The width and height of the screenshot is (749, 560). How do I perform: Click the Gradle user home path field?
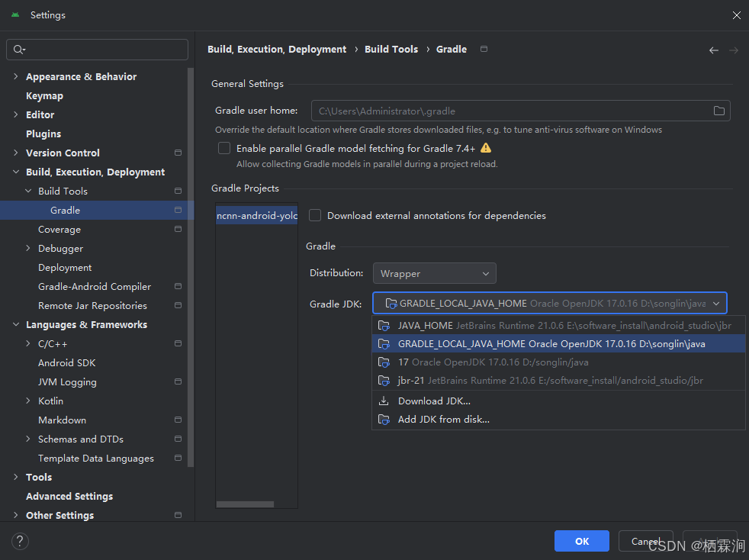pos(521,111)
